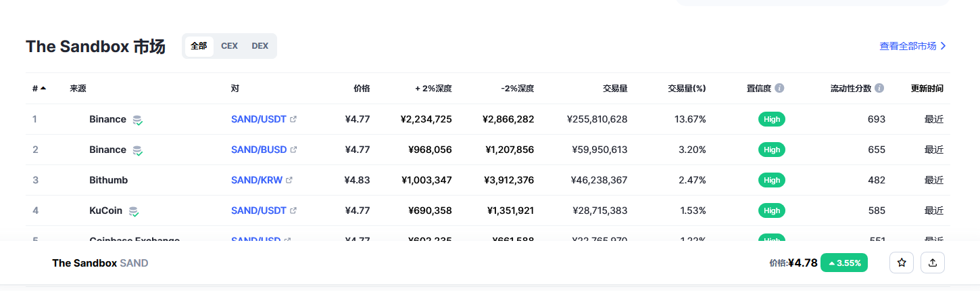Open KuCoin SAND/USDT pair link

pos(259,210)
